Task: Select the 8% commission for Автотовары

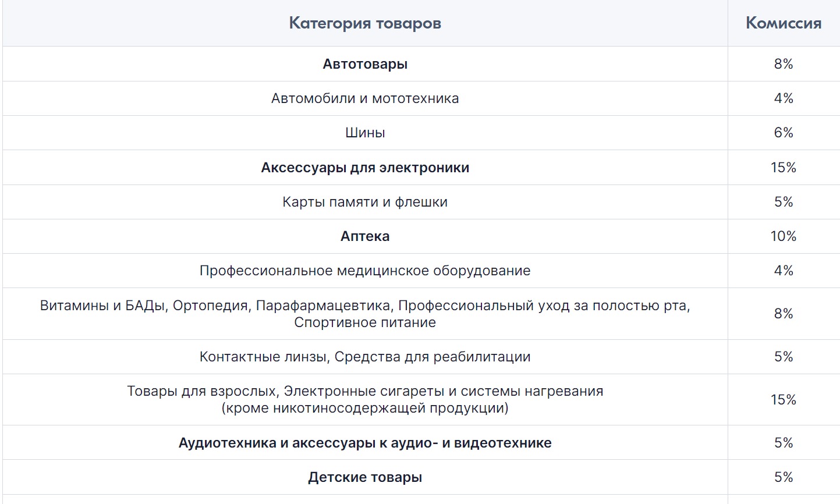Action: coord(784,64)
